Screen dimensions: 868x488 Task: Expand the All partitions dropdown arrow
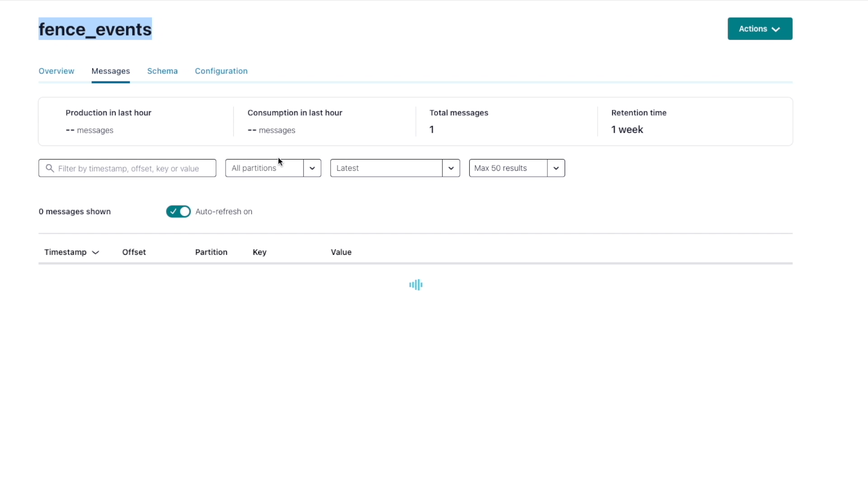[x=312, y=168]
